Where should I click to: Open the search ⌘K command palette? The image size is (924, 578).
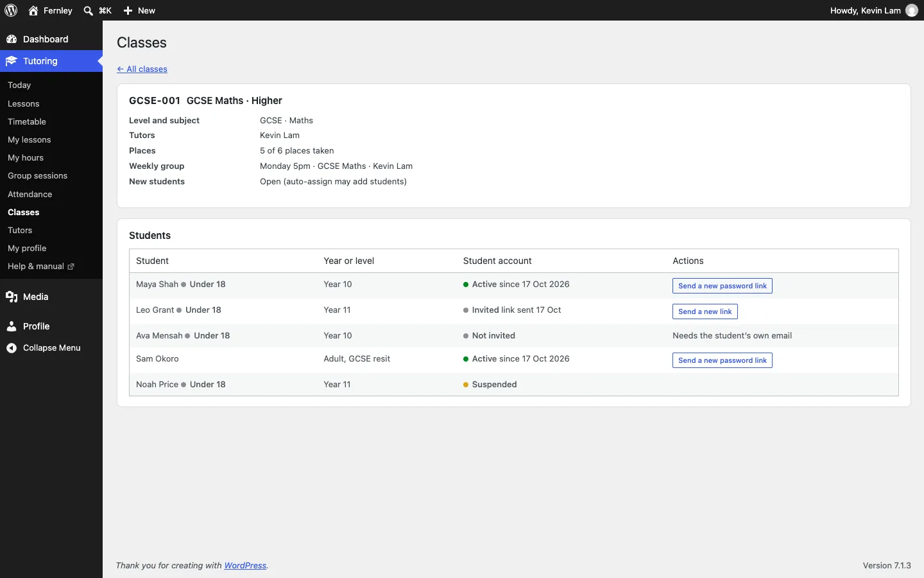98,10
